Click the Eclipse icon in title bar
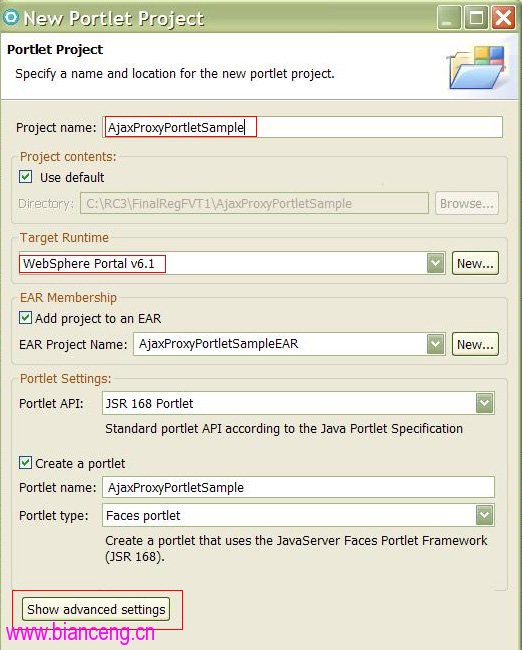Viewport: 522px width, 650px height. pyautogui.click(x=10, y=17)
